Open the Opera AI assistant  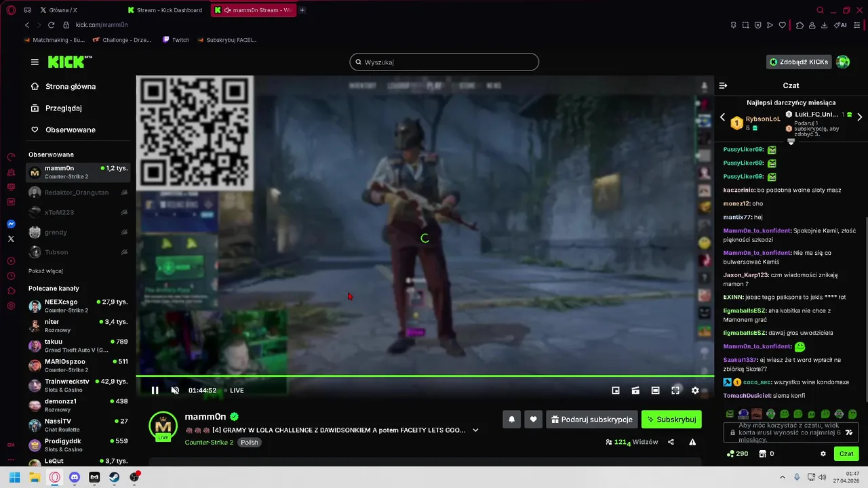coord(841,25)
